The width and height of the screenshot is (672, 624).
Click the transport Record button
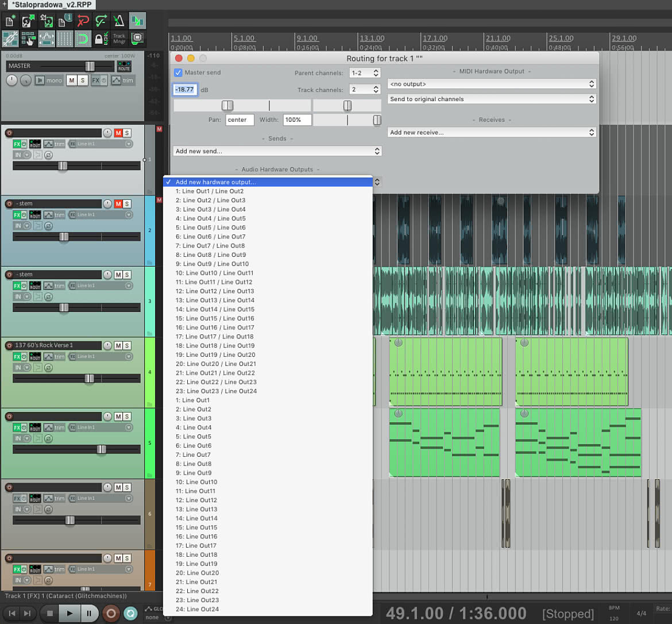111,614
